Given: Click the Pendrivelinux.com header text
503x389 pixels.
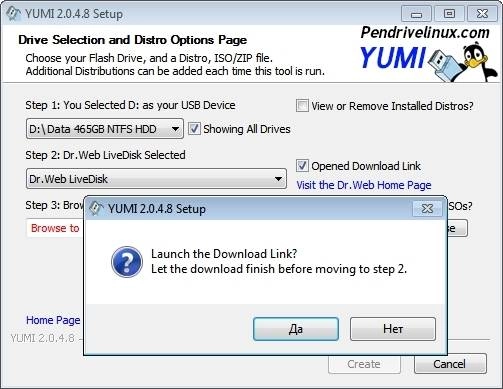Looking at the screenshot, I should pos(425,32).
